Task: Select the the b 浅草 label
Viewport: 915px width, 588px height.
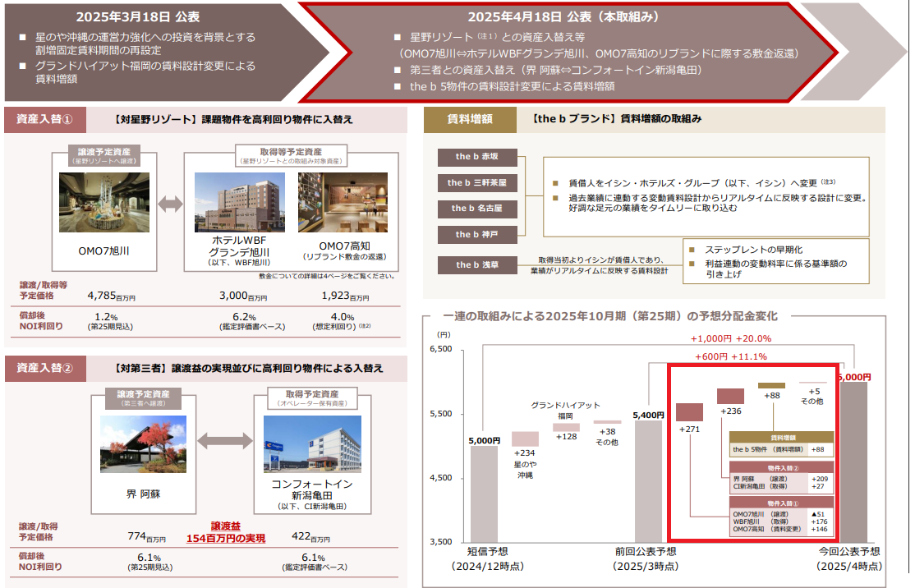Action: click(x=477, y=264)
